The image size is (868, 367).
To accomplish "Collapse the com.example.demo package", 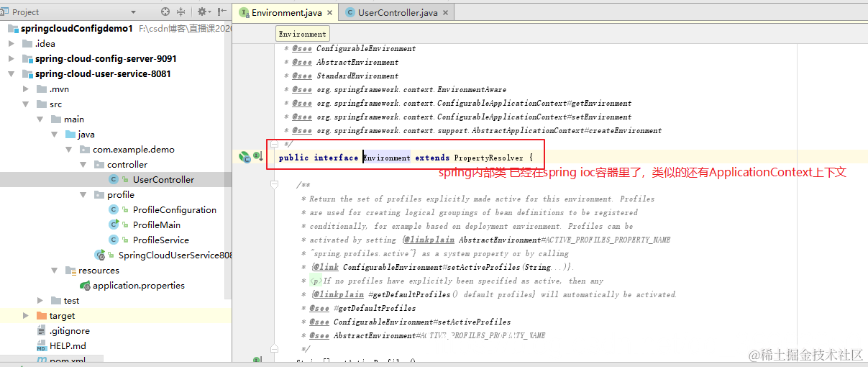I will (x=68, y=149).
